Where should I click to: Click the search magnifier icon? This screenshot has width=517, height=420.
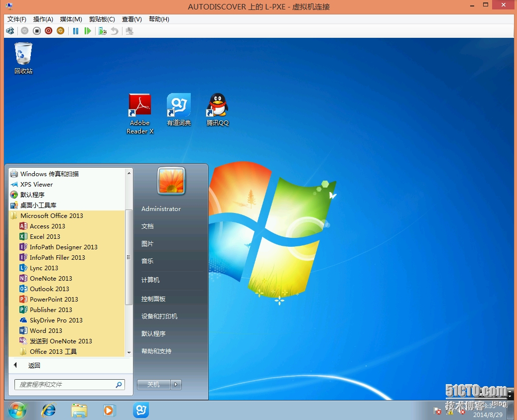pyautogui.click(x=119, y=385)
